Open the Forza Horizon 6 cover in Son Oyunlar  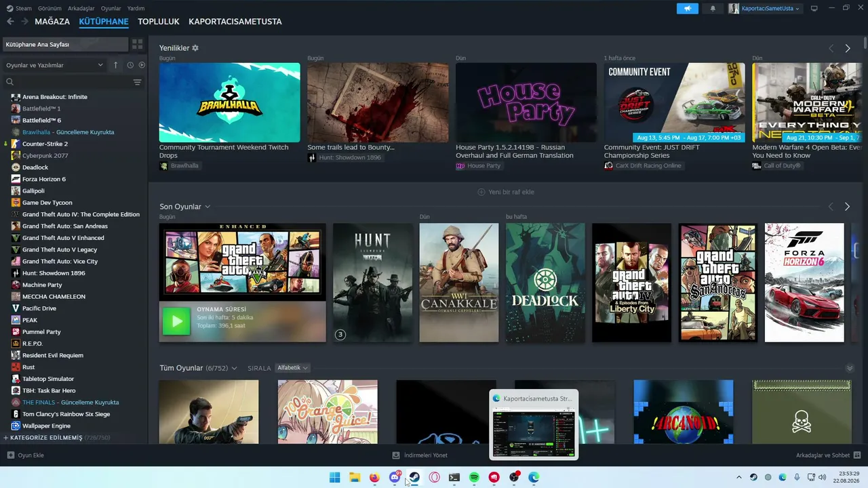tap(804, 283)
